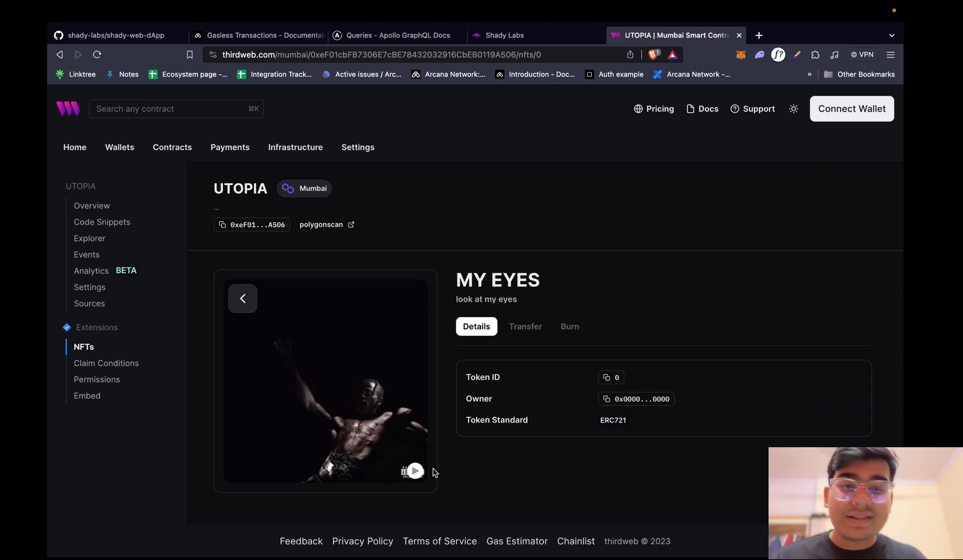Image resolution: width=963 pixels, height=560 pixels.
Task: Open the fonts extension icon
Action: tap(778, 54)
